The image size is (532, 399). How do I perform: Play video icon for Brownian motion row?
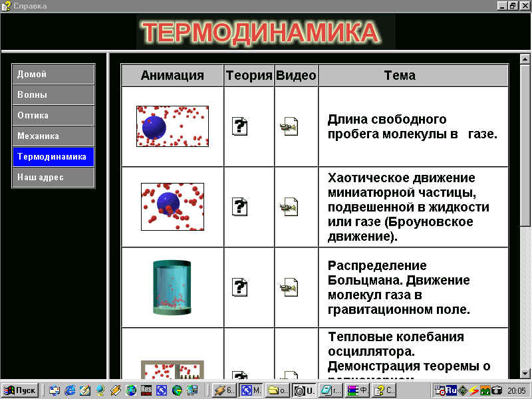coord(289,206)
